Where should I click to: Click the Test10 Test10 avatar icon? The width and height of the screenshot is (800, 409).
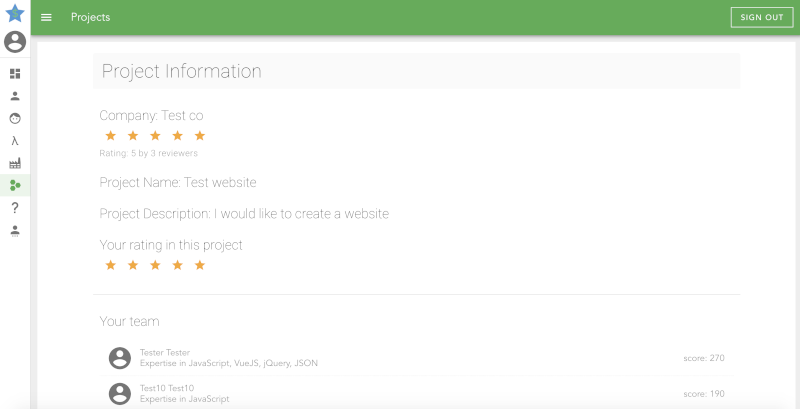(x=120, y=392)
